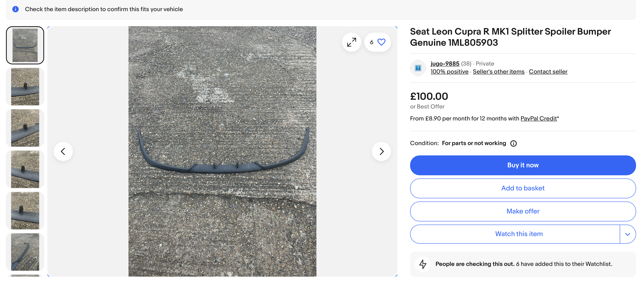
Task: Click the heart watchlist icon
Action: pyautogui.click(x=381, y=42)
